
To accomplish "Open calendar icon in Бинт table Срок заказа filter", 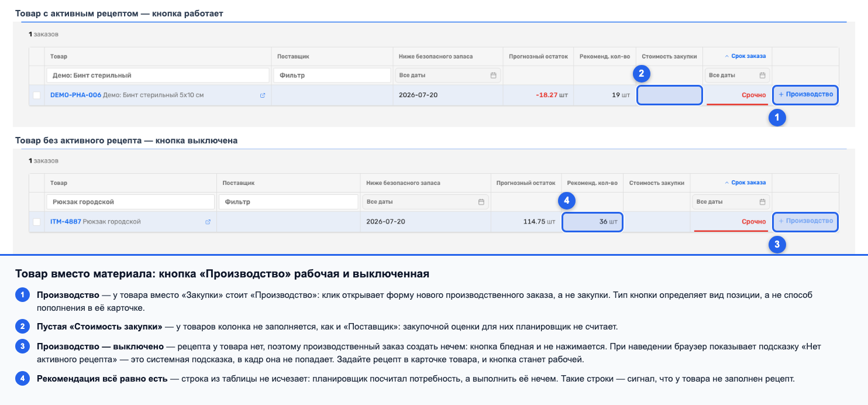I will click(762, 75).
